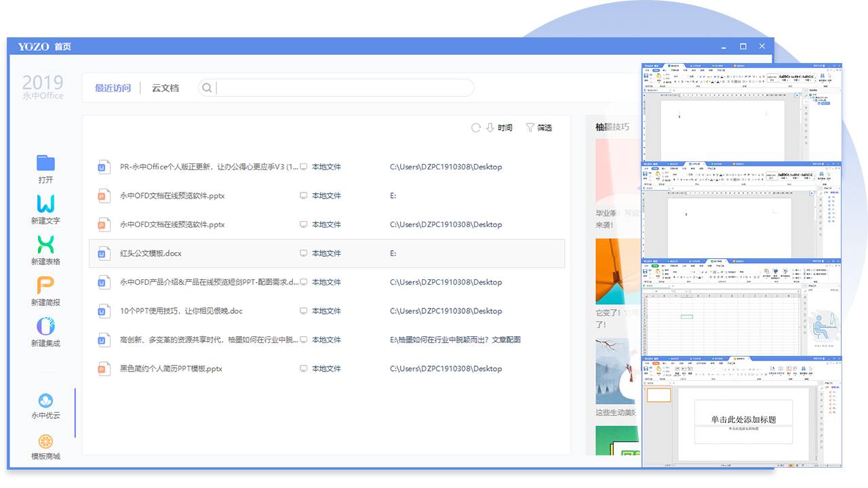
Task: Toggle sort order by 时间
Action: (499, 127)
